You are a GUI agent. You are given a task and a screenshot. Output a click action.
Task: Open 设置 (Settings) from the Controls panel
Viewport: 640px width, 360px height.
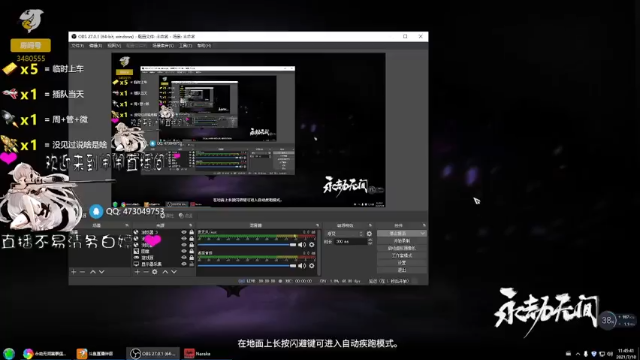(x=402, y=263)
